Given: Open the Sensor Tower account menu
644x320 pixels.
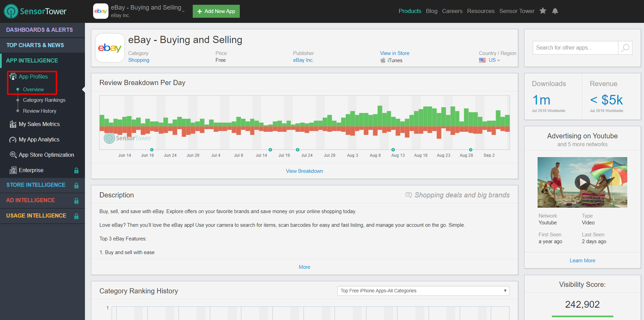Looking at the screenshot, I should (517, 11).
